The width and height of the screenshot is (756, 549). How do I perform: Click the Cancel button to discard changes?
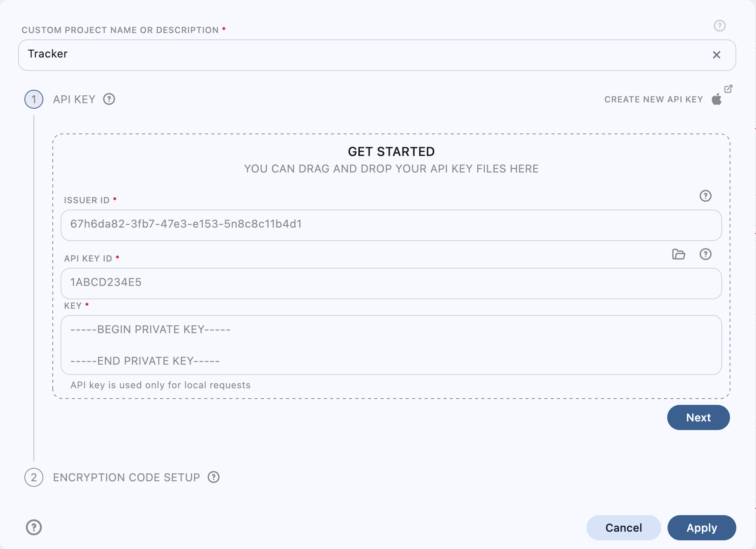coord(624,527)
